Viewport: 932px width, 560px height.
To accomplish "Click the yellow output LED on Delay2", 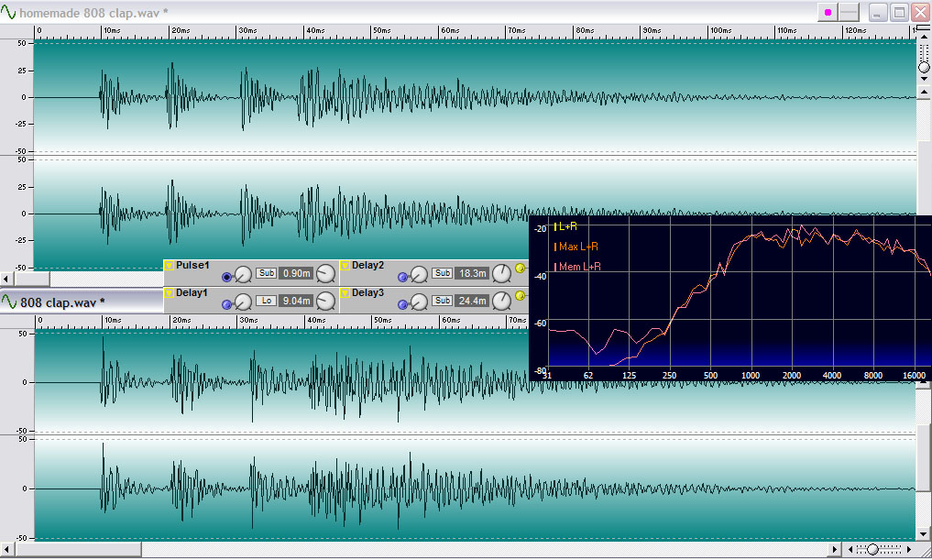I will tap(521, 269).
